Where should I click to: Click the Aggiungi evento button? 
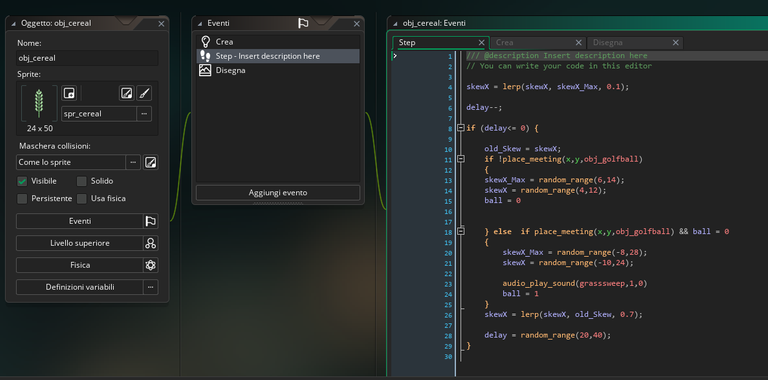coord(278,192)
